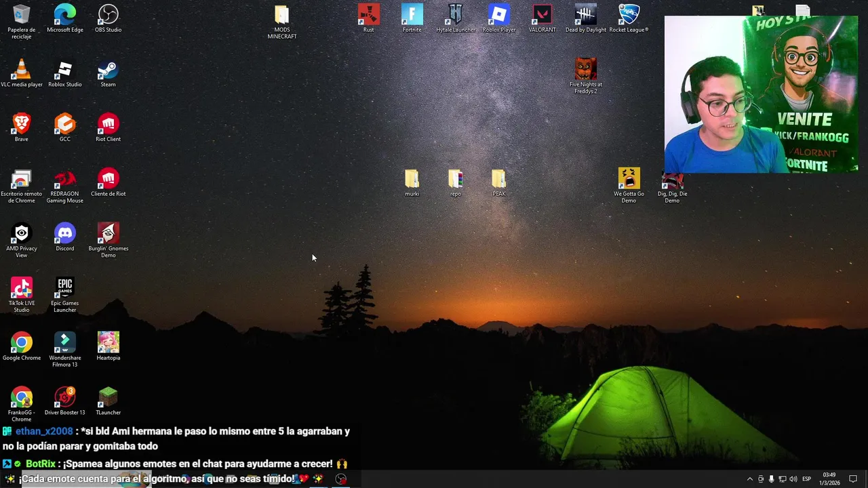Select Escritorio remoto de Chrome icon
Image resolution: width=868 pixels, height=488 pixels.
[22, 186]
